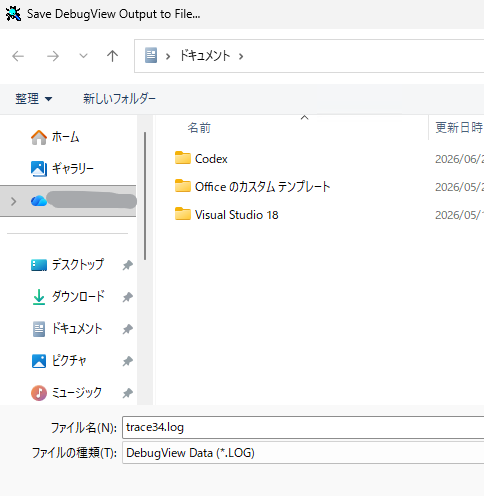Select the Office のカスタム テンプレート name text

263,187
